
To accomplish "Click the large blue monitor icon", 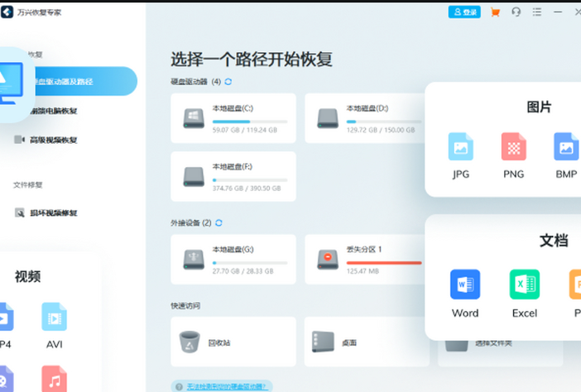I will (11, 84).
